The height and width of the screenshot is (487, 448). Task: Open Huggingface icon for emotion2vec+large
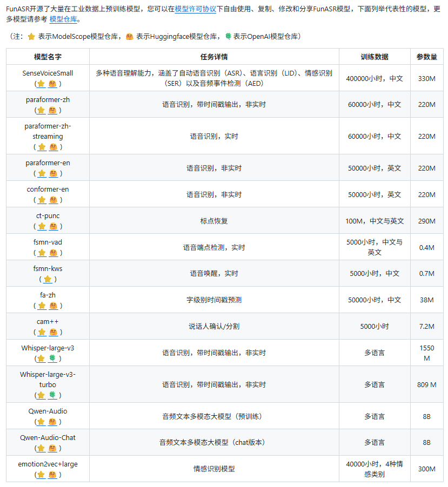point(52,475)
